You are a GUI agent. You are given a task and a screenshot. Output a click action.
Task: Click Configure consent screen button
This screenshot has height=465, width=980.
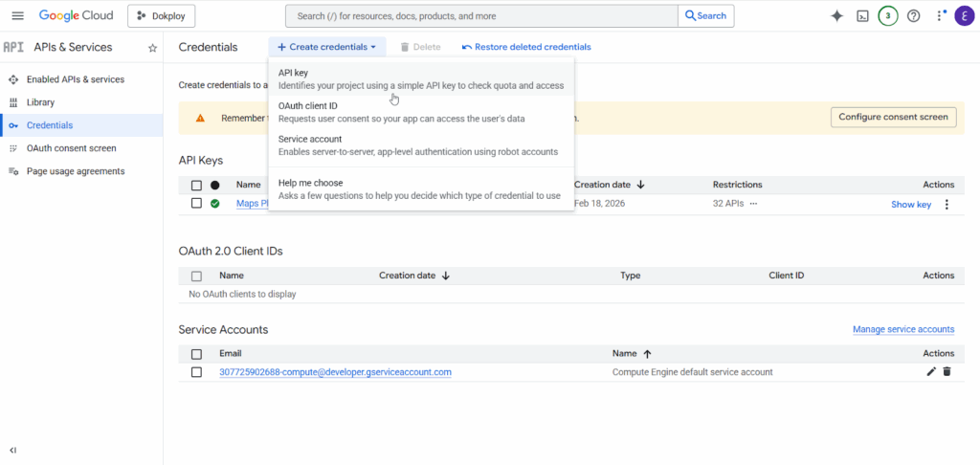click(x=893, y=117)
